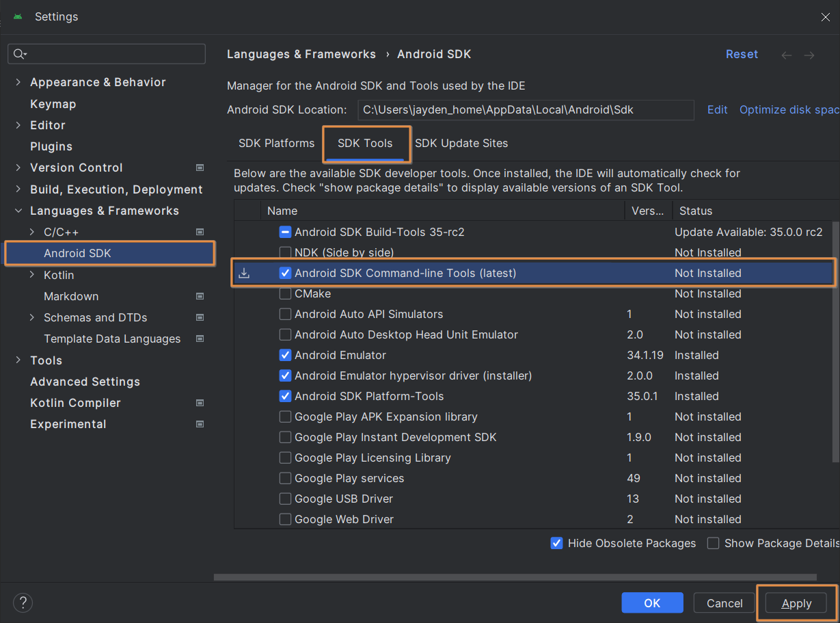Open help with the question mark icon
840x623 pixels.
pos(23,602)
